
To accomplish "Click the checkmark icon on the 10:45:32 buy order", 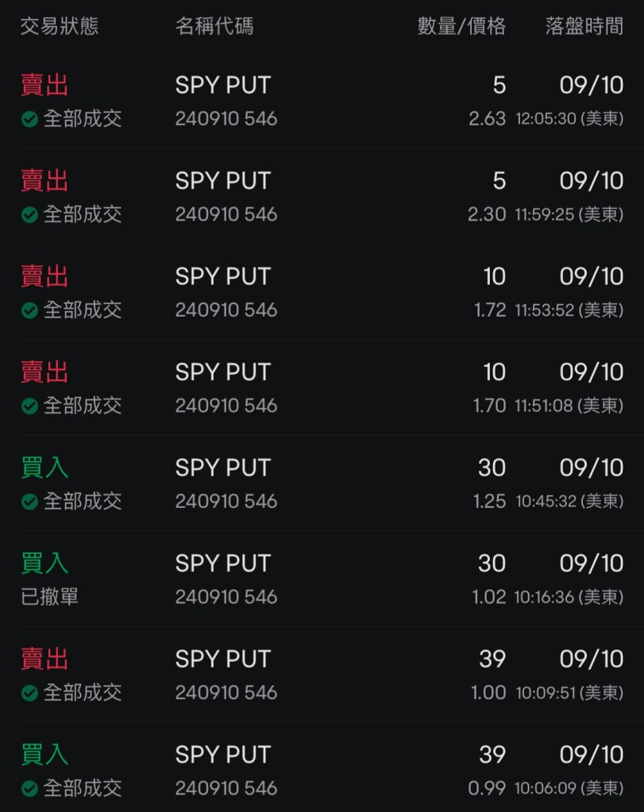I will [x=29, y=502].
